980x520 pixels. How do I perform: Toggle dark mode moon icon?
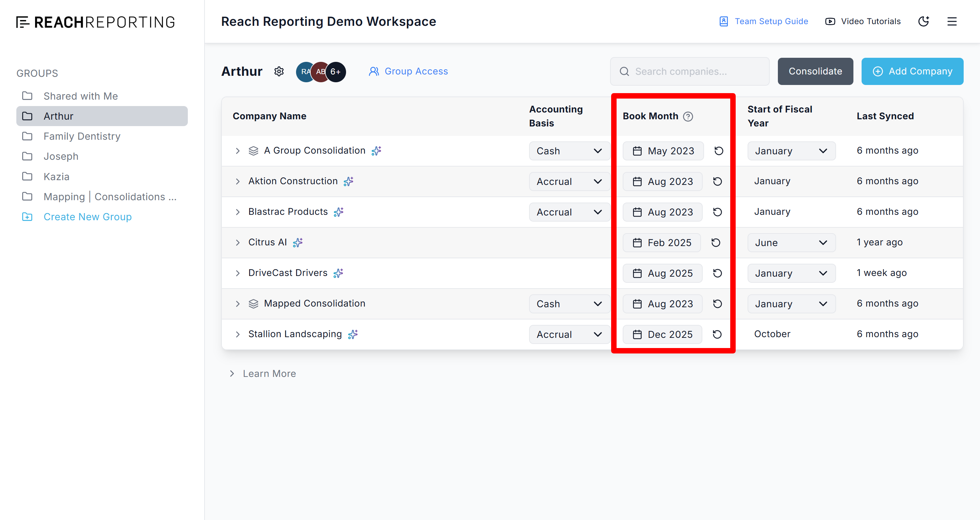(x=923, y=21)
